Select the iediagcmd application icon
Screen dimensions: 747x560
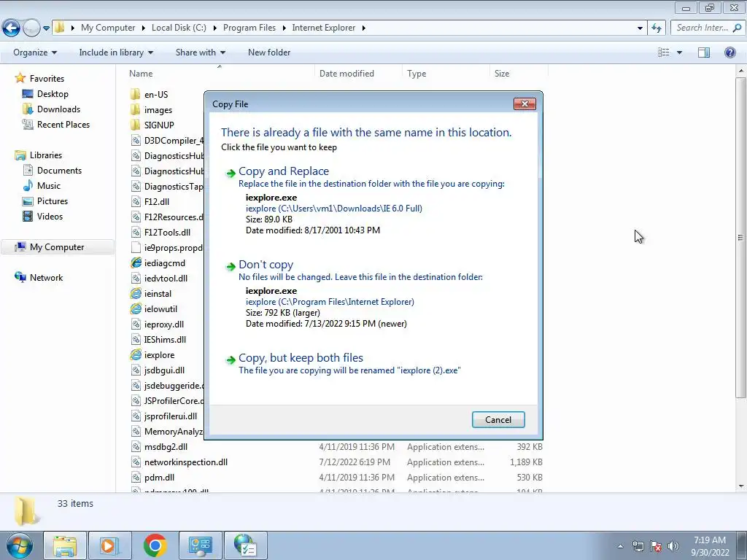click(x=136, y=262)
